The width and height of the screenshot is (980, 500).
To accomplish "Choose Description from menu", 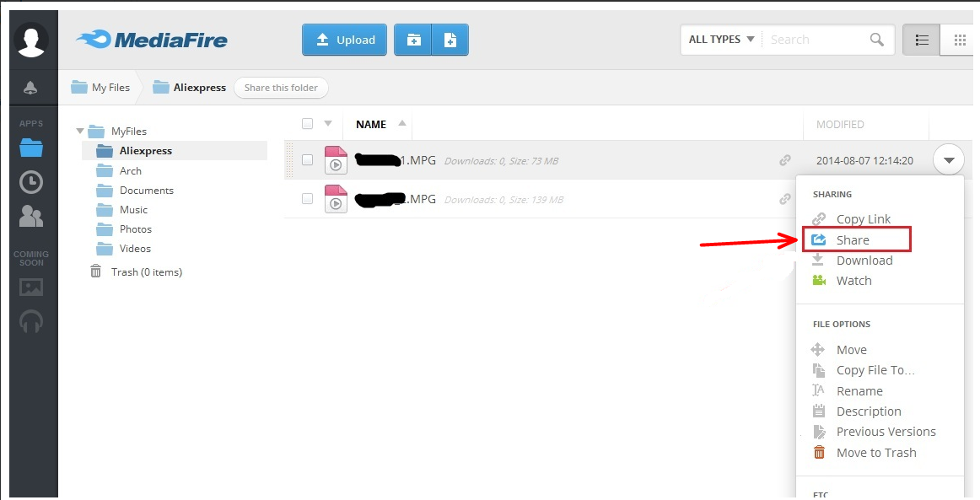I will pyautogui.click(x=869, y=411).
